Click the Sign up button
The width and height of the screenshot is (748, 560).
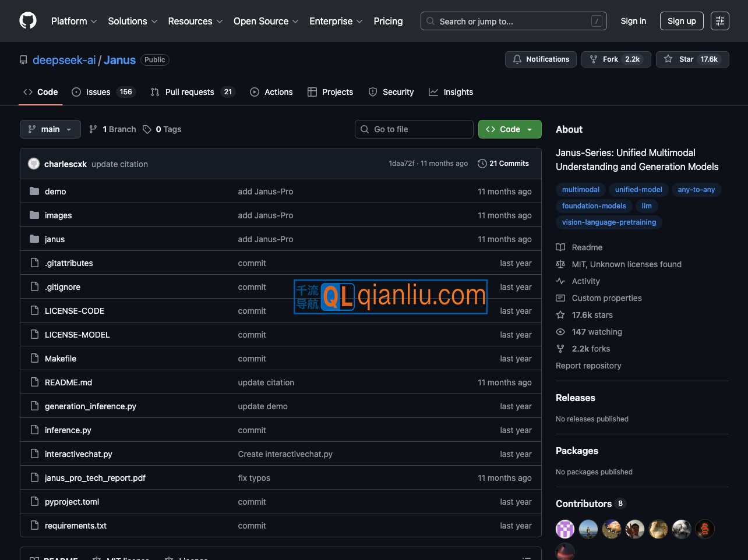tap(682, 21)
